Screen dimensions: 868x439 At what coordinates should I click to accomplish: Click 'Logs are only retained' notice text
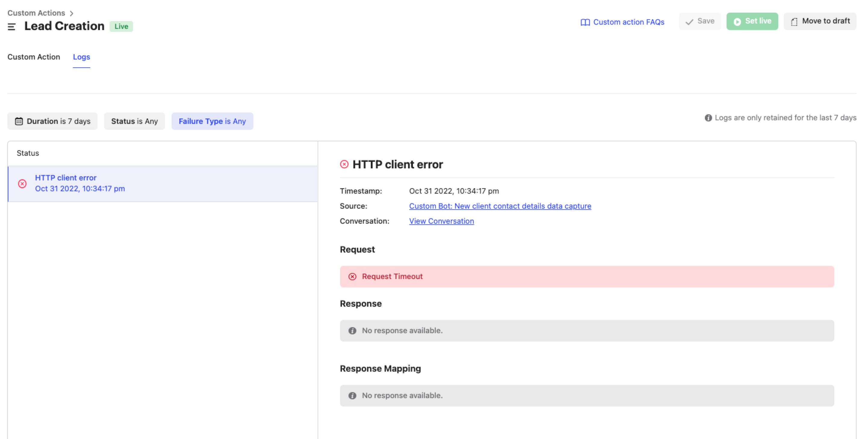[786, 118]
